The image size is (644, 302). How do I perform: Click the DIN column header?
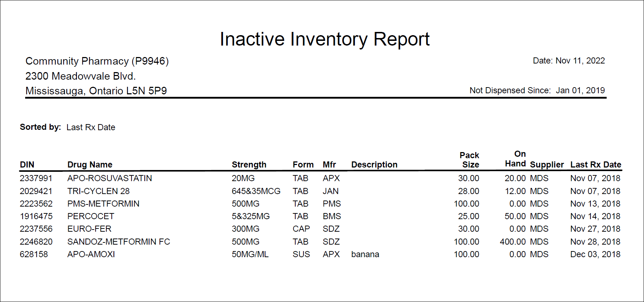(x=27, y=165)
